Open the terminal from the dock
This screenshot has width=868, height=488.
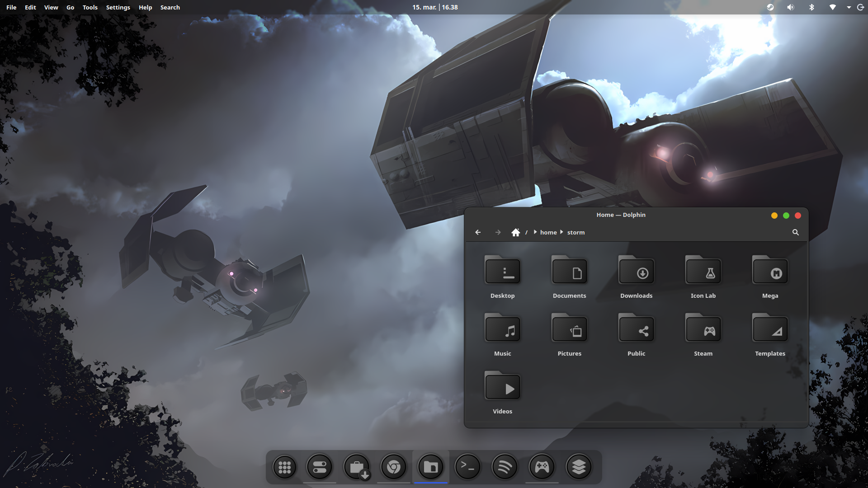click(x=467, y=467)
